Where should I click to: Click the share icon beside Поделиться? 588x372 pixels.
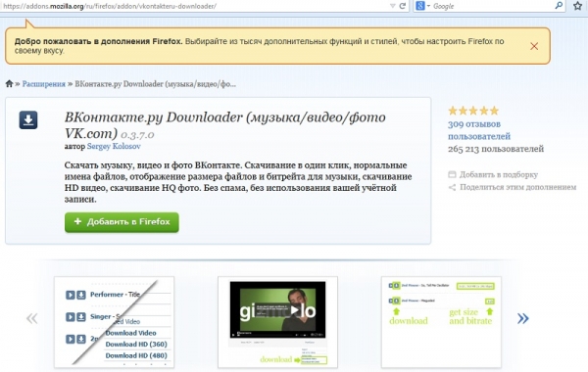pos(452,187)
